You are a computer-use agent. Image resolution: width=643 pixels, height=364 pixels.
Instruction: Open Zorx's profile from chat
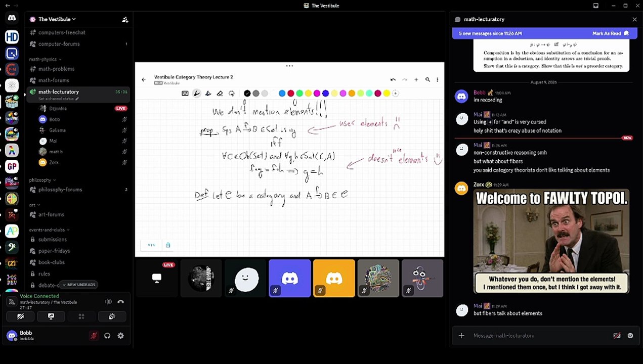coord(479,185)
